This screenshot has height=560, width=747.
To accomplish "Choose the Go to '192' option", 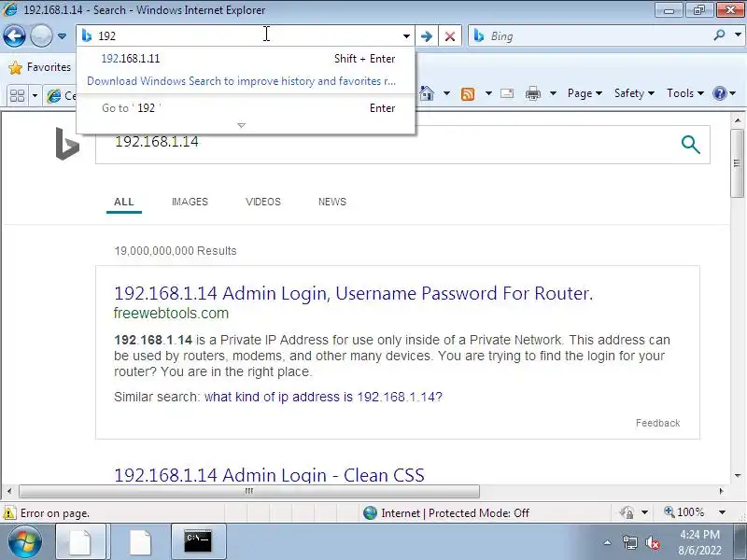I will coord(246,108).
